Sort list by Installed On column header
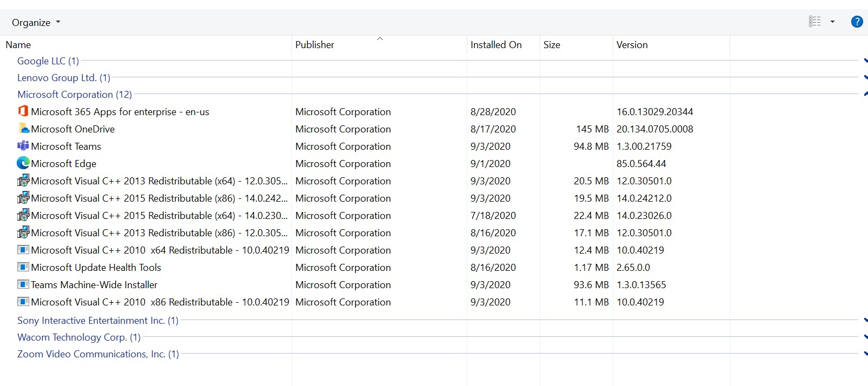The width and height of the screenshot is (868, 386). click(x=496, y=45)
